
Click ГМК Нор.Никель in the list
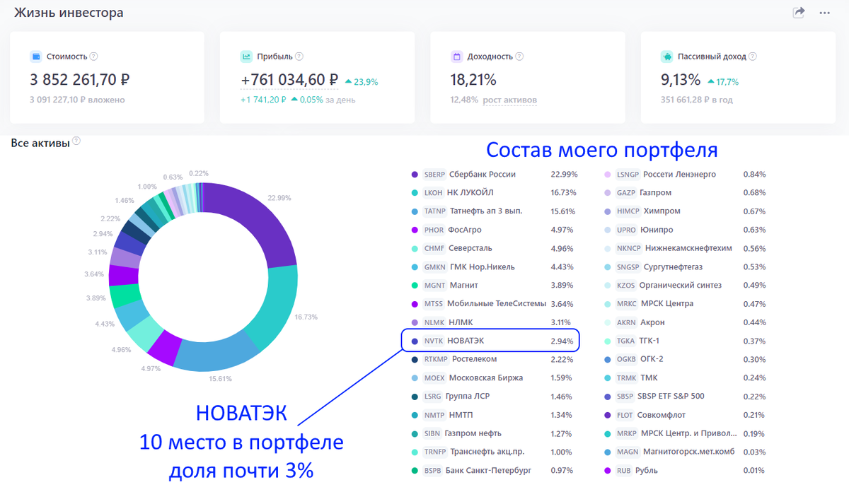(483, 267)
